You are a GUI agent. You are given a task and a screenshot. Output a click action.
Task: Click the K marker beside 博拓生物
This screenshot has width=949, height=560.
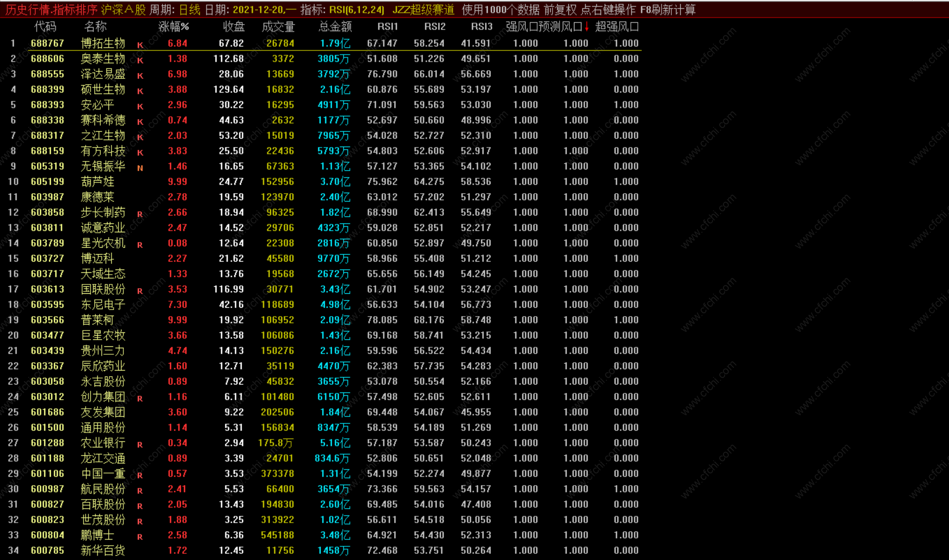(x=140, y=45)
